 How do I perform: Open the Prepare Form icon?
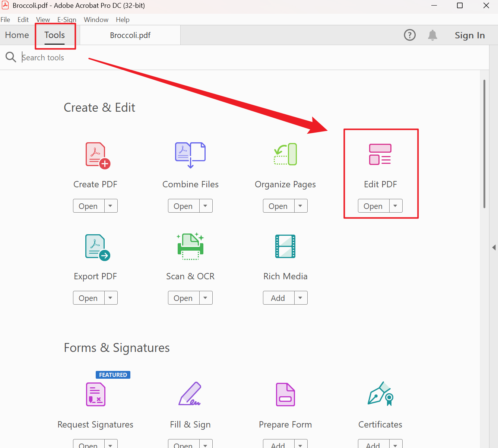click(285, 394)
